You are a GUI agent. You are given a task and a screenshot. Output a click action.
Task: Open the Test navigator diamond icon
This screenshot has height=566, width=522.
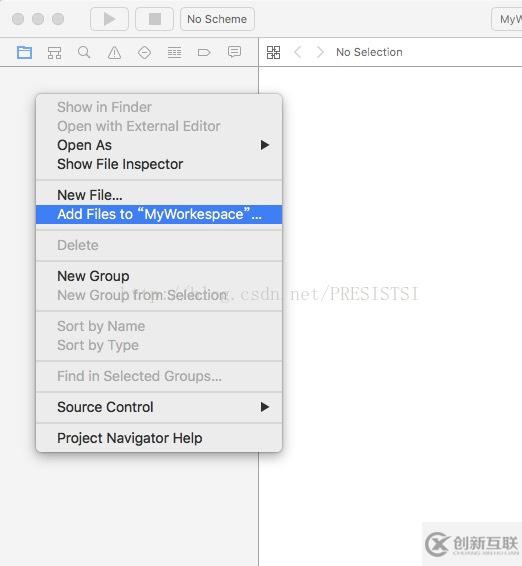point(144,53)
